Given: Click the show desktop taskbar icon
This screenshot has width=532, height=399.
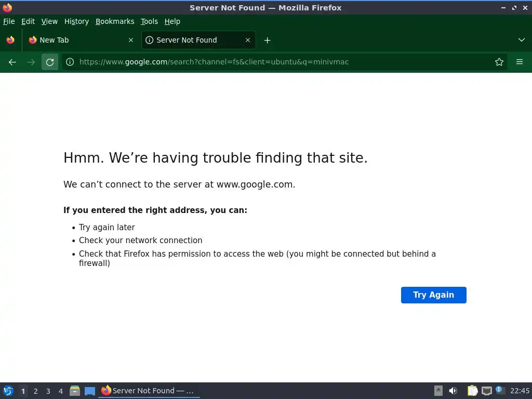Looking at the screenshot, I should 90,391.
